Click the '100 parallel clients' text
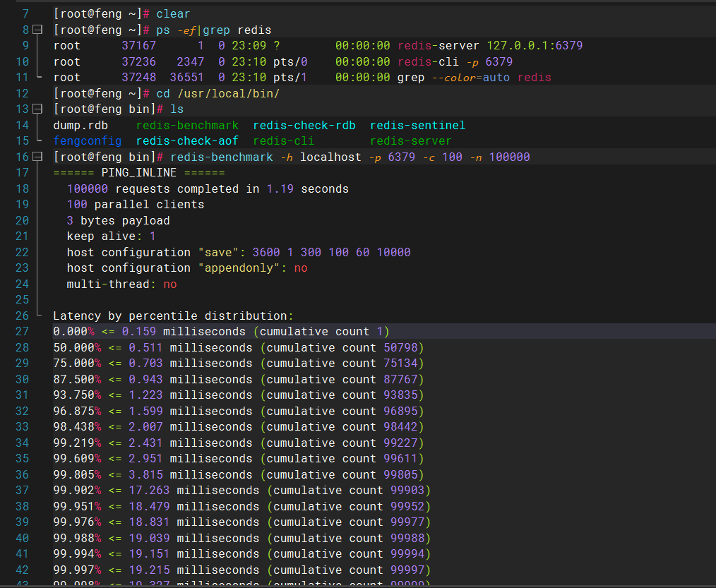The width and height of the screenshot is (716, 588). point(136,205)
